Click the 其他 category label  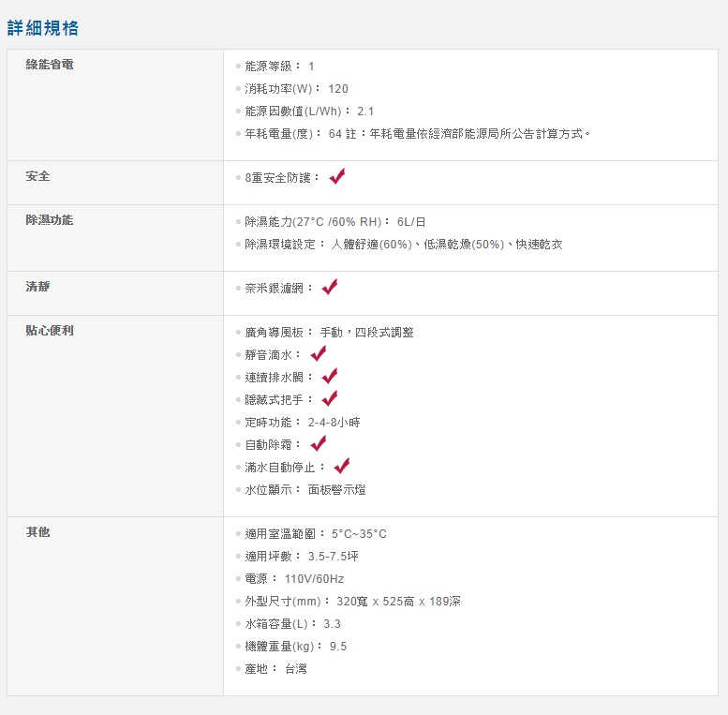38,532
